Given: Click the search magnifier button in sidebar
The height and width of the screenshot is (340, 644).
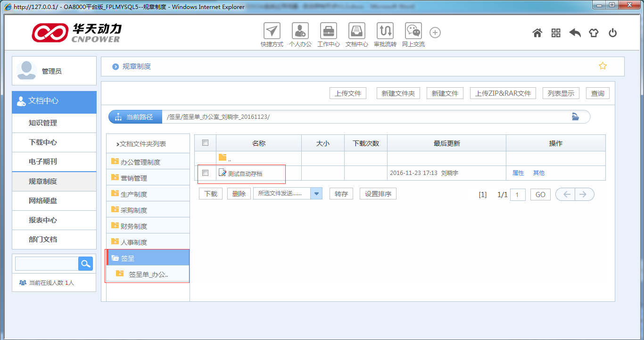Looking at the screenshot, I should click(85, 264).
